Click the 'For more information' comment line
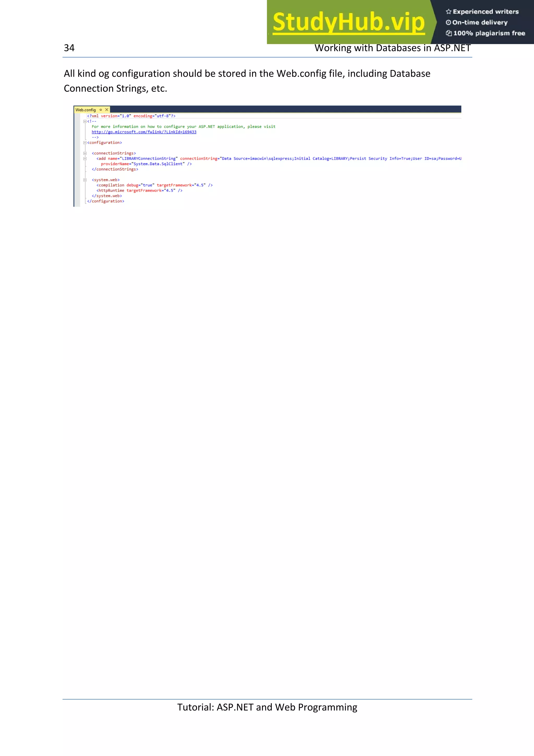The width and height of the screenshot is (534, 756). click(x=183, y=127)
